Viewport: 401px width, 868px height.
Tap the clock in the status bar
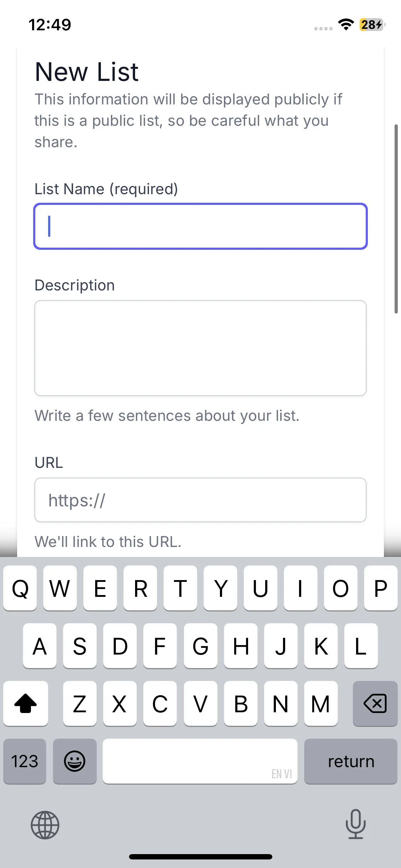pyautogui.click(x=50, y=25)
